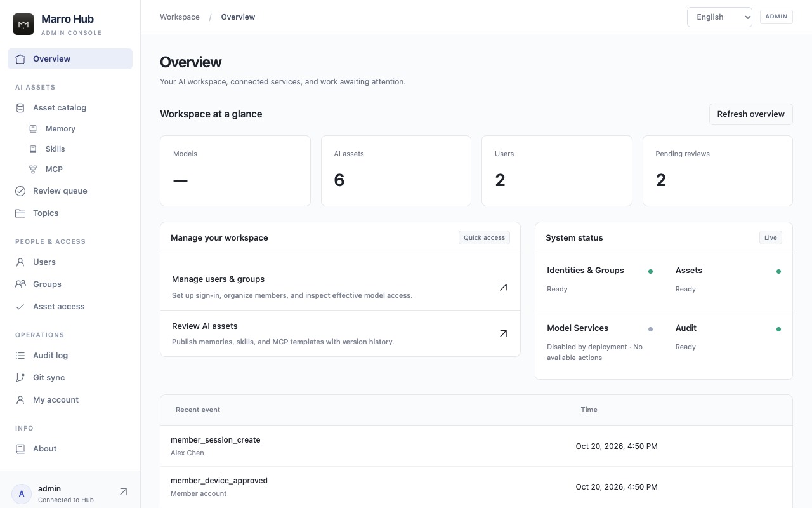812x508 pixels.
Task: Click the Refresh overview button
Action: [x=750, y=114]
